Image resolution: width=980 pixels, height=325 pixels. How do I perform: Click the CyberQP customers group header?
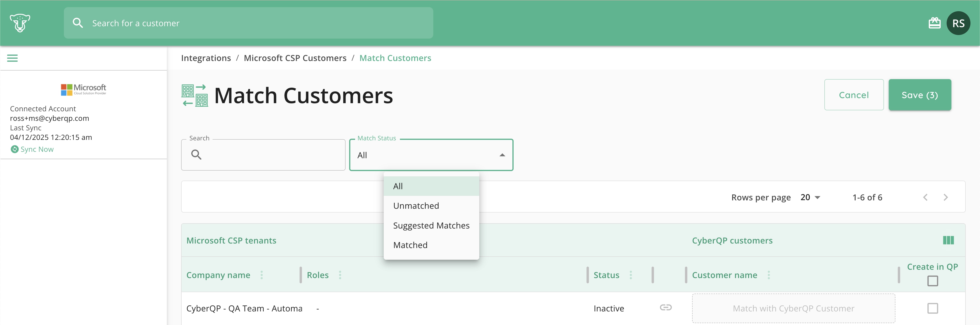[x=732, y=240]
